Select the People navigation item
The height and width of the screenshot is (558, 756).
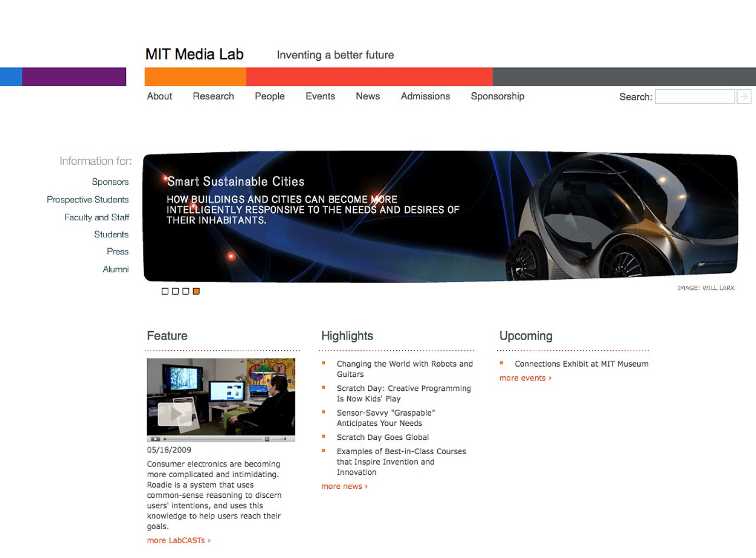269,96
